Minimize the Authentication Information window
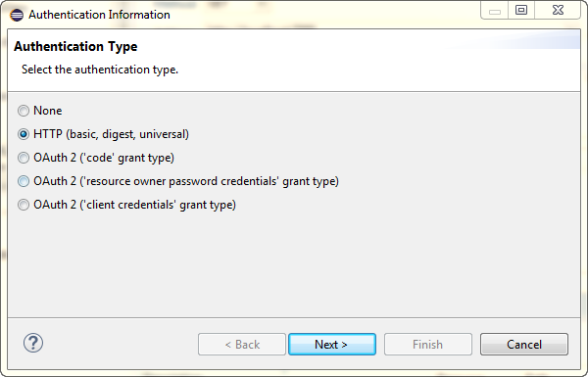 click(x=495, y=10)
